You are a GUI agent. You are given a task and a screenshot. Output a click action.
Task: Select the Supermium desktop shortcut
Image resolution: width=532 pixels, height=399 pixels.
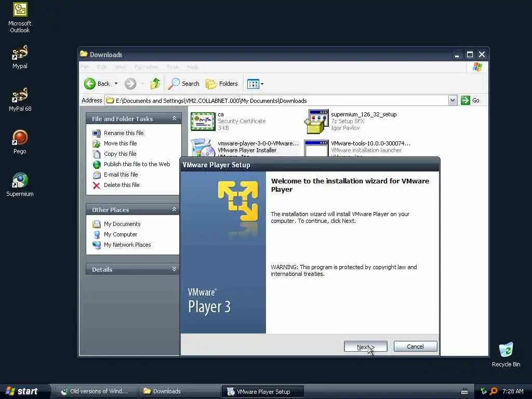tap(20, 185)
